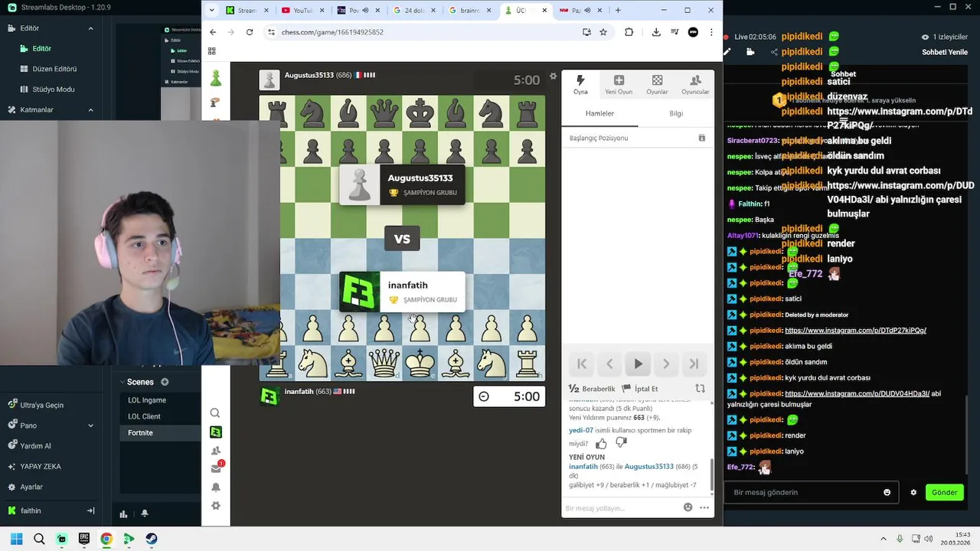The height and width of the screenshot is (551, 980).
Task: Open the emoji picker in chess chat
Action: [x=688, y=507]
